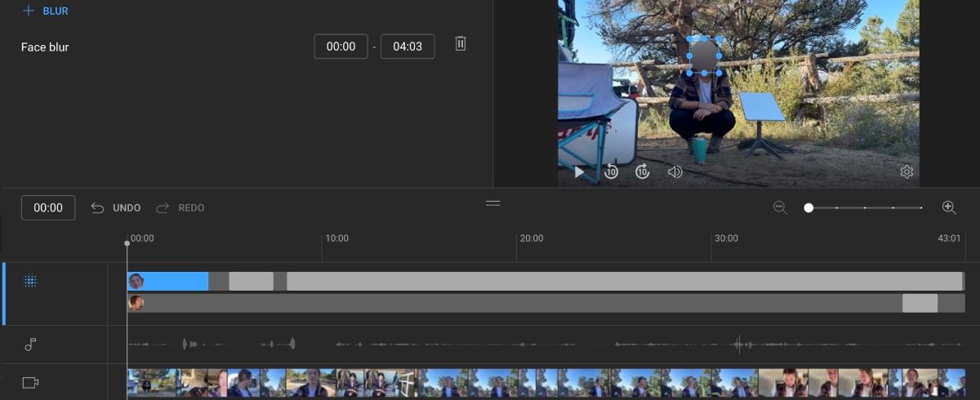This screenshot has width=980, height=400.
Task: Click the zoom in magnifier icon
Action: (x=949, y=208)
